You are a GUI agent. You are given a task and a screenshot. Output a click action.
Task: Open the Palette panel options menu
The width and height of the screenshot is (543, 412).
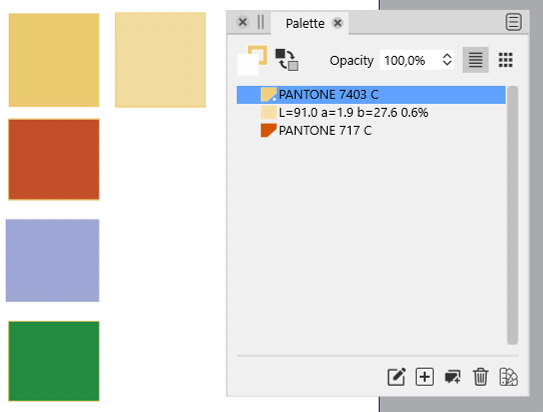pos(513,23)
